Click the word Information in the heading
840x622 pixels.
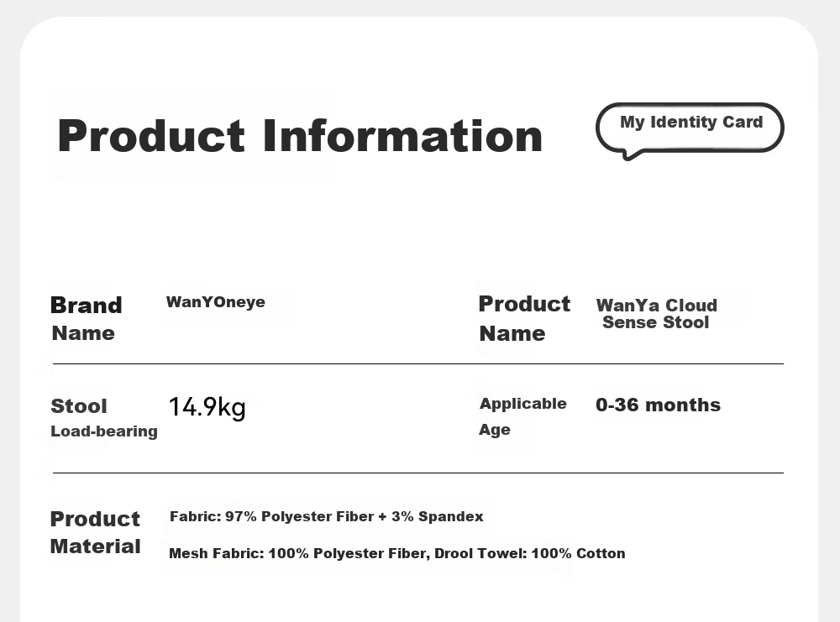402,136
